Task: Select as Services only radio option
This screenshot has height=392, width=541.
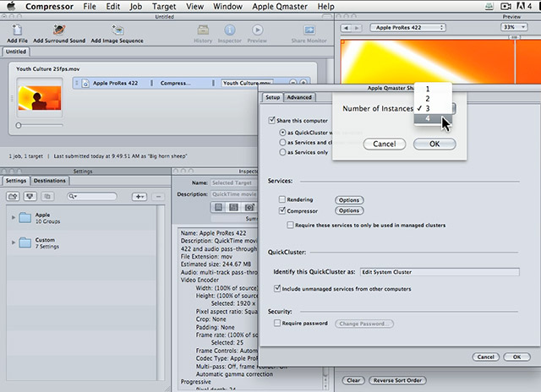Action: 282,152
